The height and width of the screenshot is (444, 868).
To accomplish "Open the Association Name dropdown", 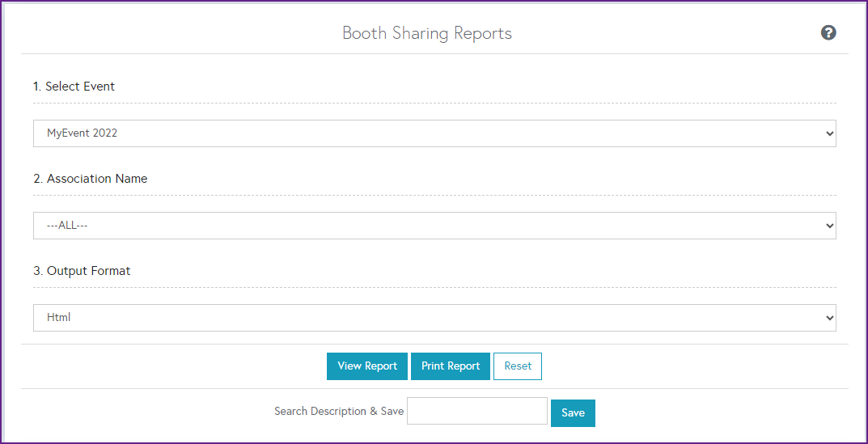I will pos(434,226).
